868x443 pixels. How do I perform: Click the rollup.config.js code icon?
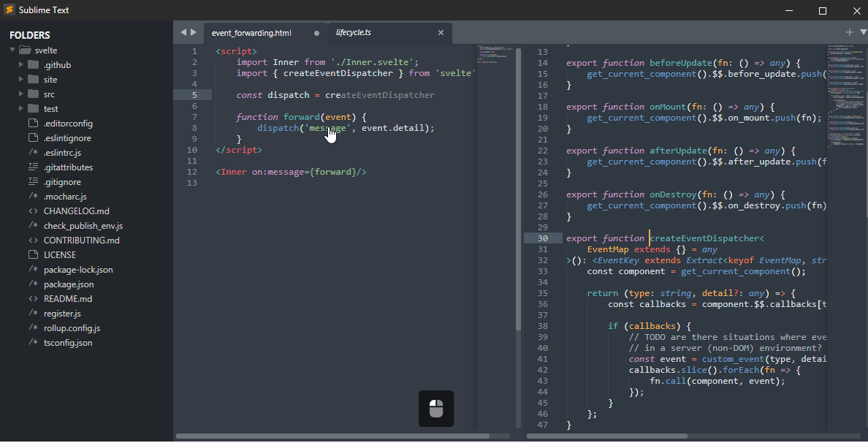(x=33, y=327)
